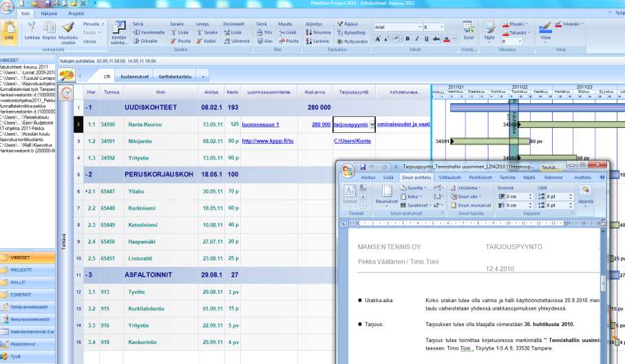Collapse the PERUSKORJAUSKOH group row

tap(87, 175)
